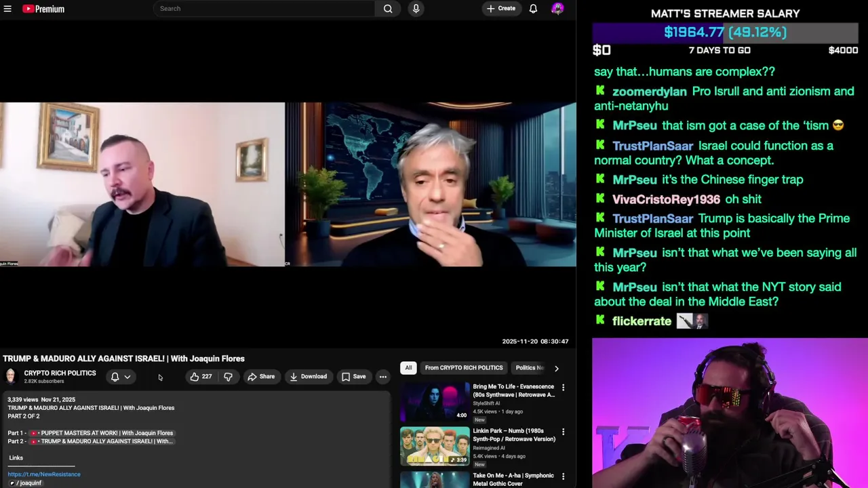Image resolution: width=868 pixels, height=488 pixels.
Task: Click chat username VivaCristoRey1936
Action: (x=666, y=199)
